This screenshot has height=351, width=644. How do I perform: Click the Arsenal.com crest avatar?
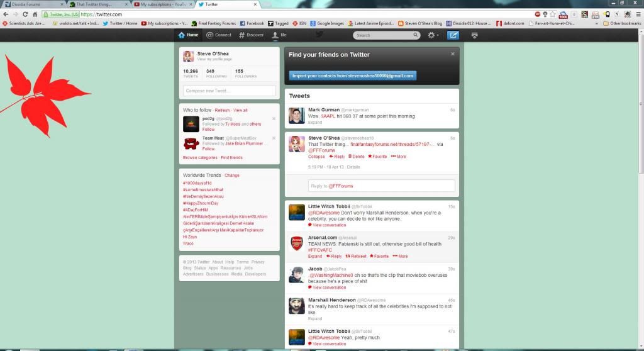297,243
